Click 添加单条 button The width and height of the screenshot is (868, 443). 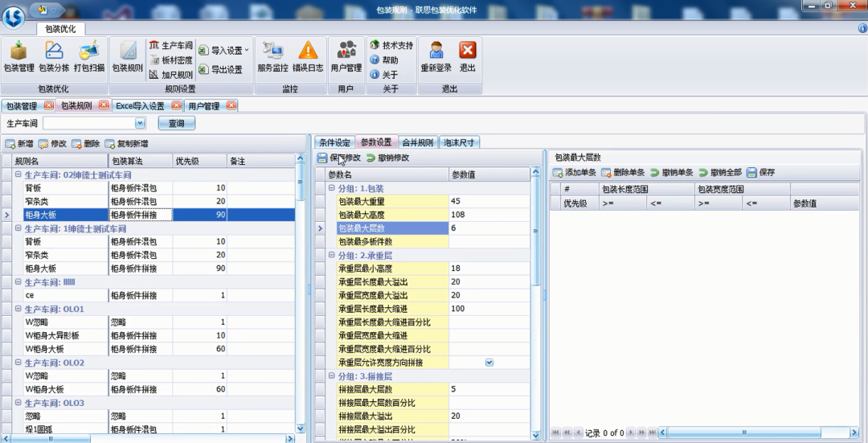coord(575,173)
